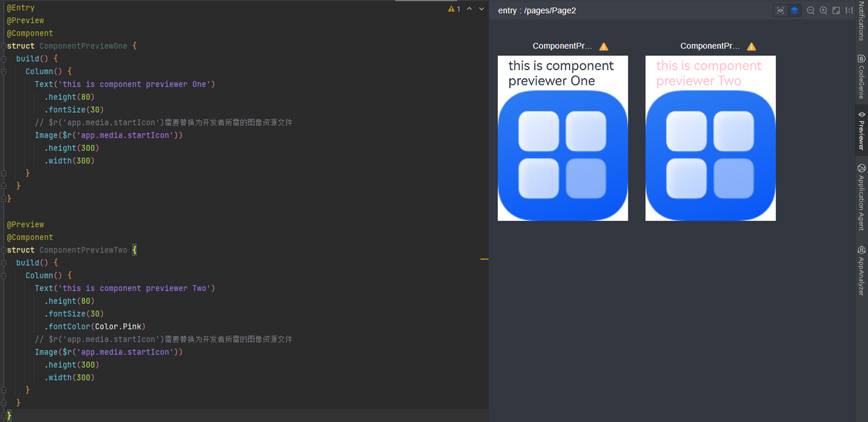This screenshot has width=868, height=422.
Task: Toggle the blue multi-layer view icon
Action: (x=794, y=10)
